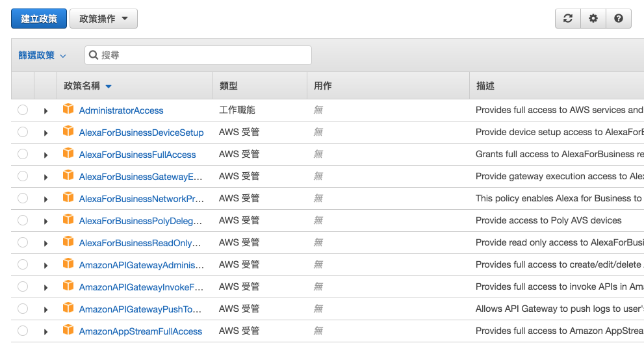This screenshot has height=343, width=644.
Task: Open the 篩選政策 filter dropdown
Action: coord(42,55)
